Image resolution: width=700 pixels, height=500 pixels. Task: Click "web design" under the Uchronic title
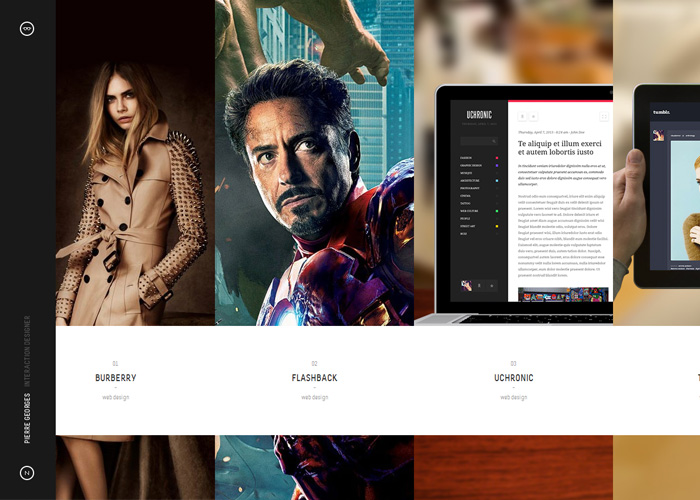pos(513,397)
